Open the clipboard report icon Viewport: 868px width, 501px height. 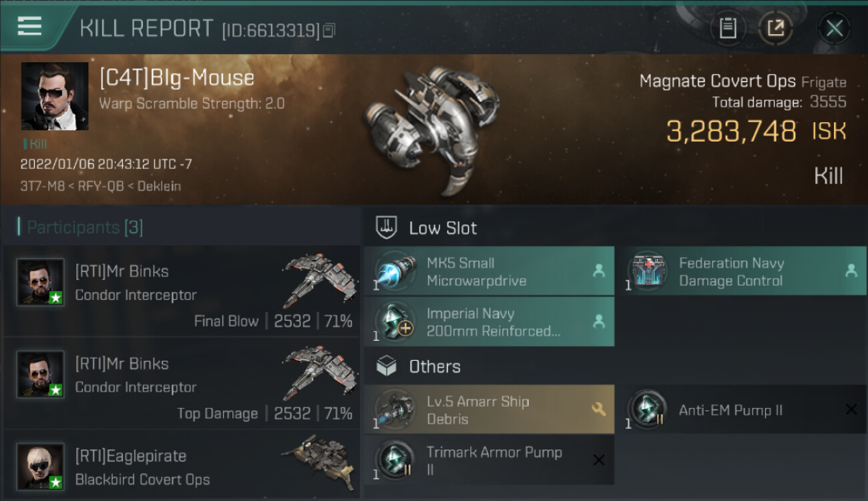(x=728, y=28)
